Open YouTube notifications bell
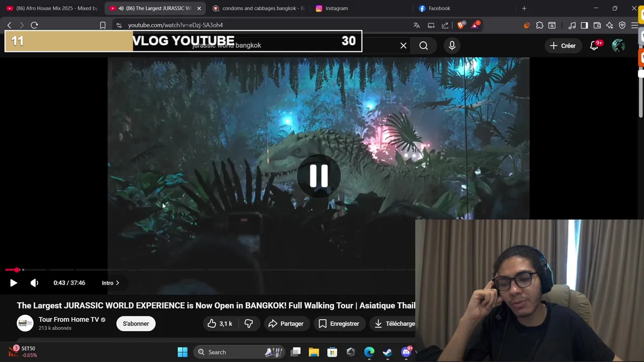The height and width of the screenshot is (362, 644). pyautogui.click(x=594, y=46)
